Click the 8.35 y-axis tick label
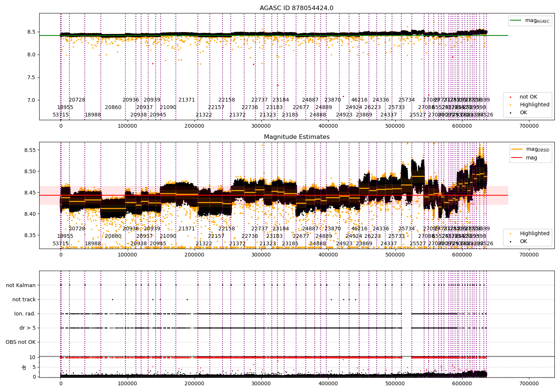This screenshot has width=560, height=392. click(x=29, y=236)
